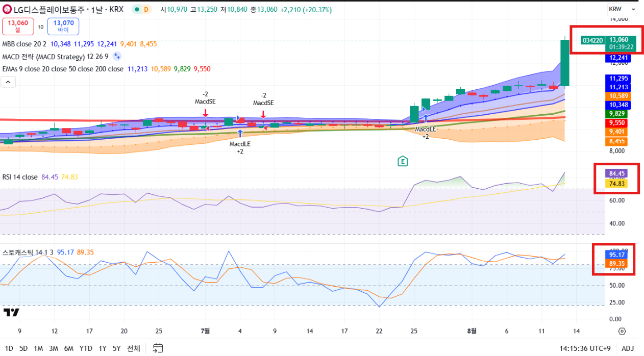644x356 pixels.
Task: Select the 1M time range
Action: [x=38, y=348]
